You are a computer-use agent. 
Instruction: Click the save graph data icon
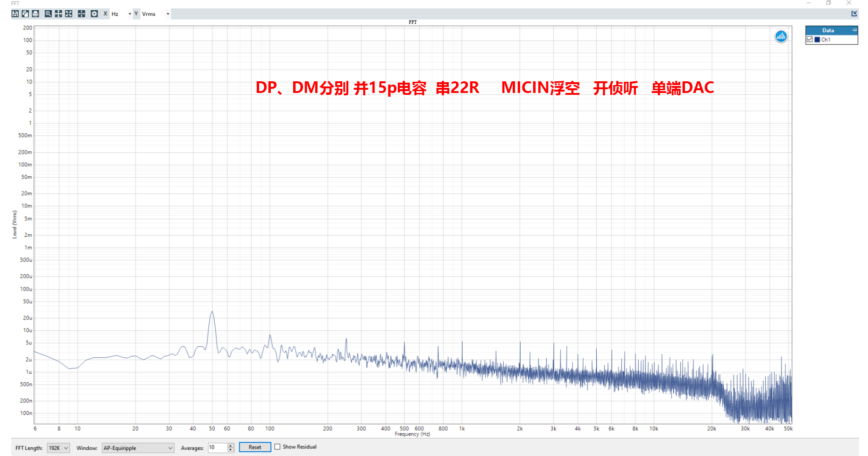tap(15, 14)
